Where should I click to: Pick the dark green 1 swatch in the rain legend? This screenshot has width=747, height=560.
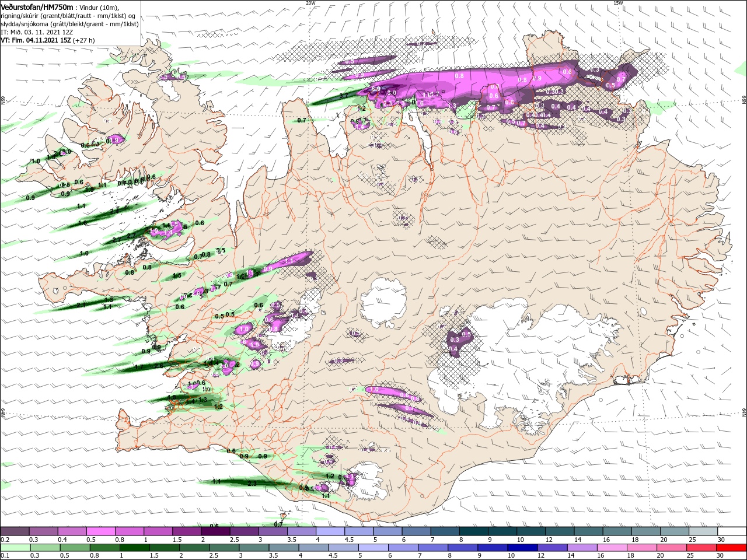point(135,548)
